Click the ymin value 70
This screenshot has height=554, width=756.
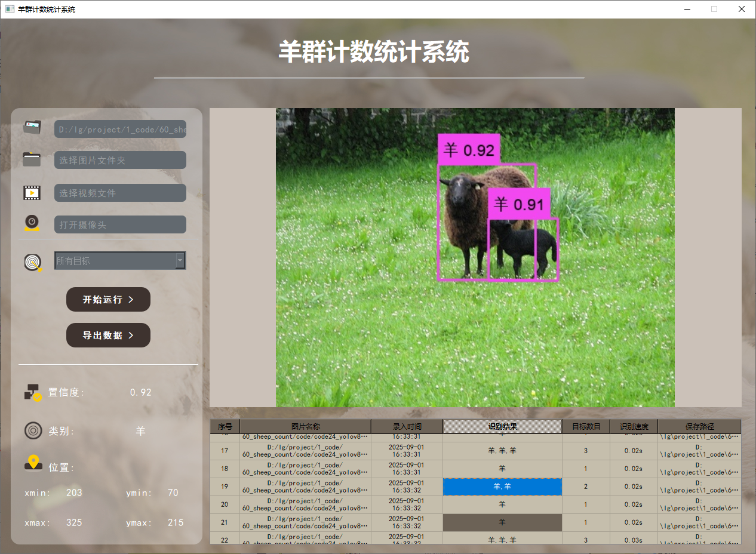point(173,493)
